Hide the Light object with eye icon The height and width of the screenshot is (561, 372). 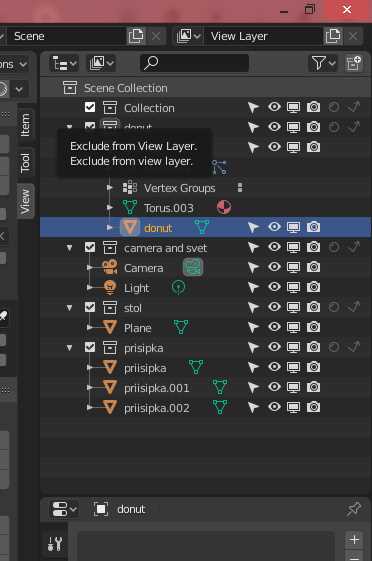point(274,287)
